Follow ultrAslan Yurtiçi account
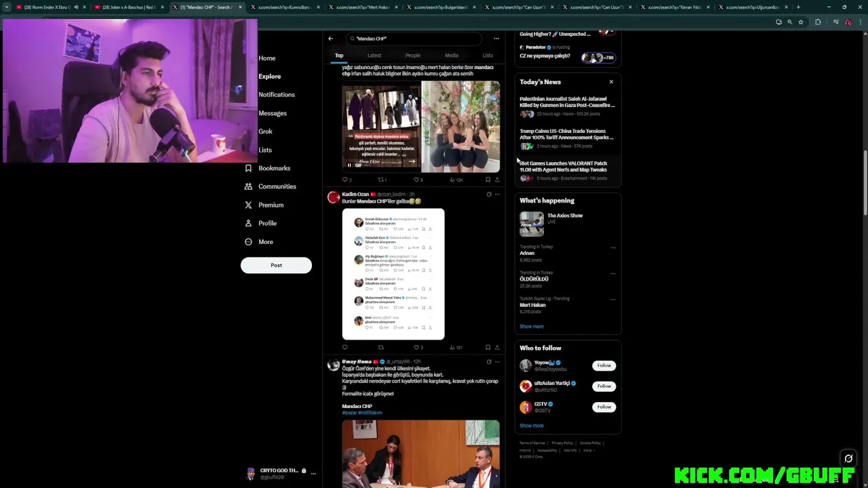 point(604,386)
